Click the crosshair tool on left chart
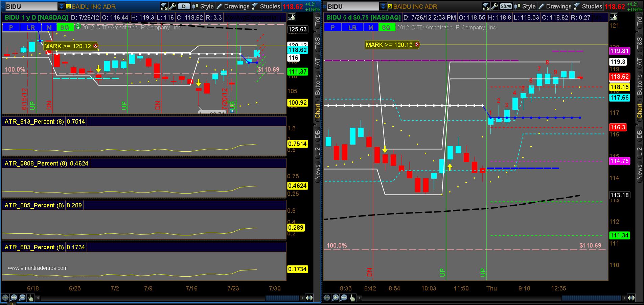 (x=5, y=298)
